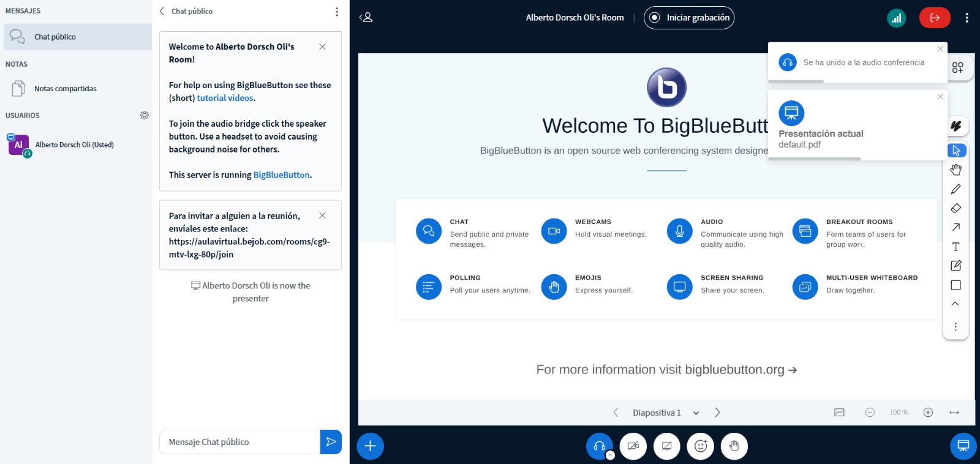Go to previous slide
Viewport: 980px width, 464px height.
coord(616,413)
